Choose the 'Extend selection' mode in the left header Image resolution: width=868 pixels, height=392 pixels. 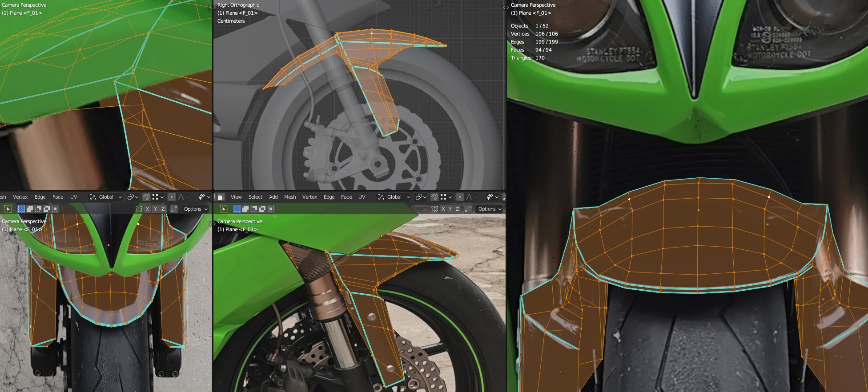(x=29, y=208)
